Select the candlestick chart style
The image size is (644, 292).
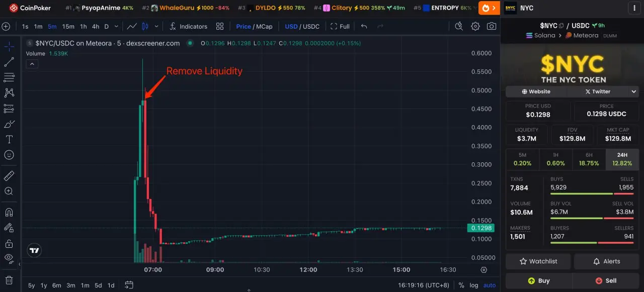(x=145, y=26)
